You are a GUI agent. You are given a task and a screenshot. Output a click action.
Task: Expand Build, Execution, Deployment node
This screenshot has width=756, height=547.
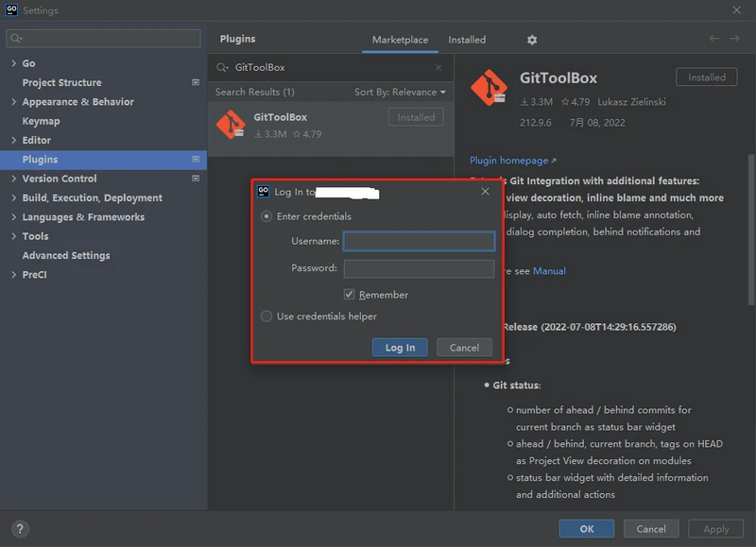point(13,197)
